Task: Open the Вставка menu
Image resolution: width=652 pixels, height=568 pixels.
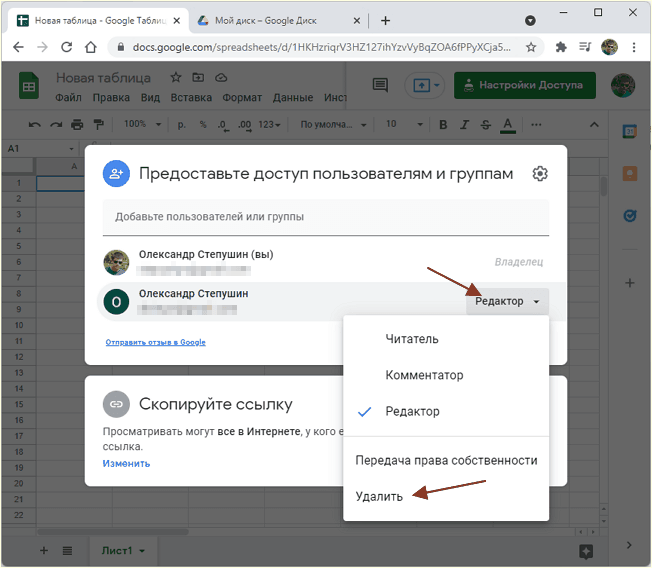Action: tap(191, 98)
